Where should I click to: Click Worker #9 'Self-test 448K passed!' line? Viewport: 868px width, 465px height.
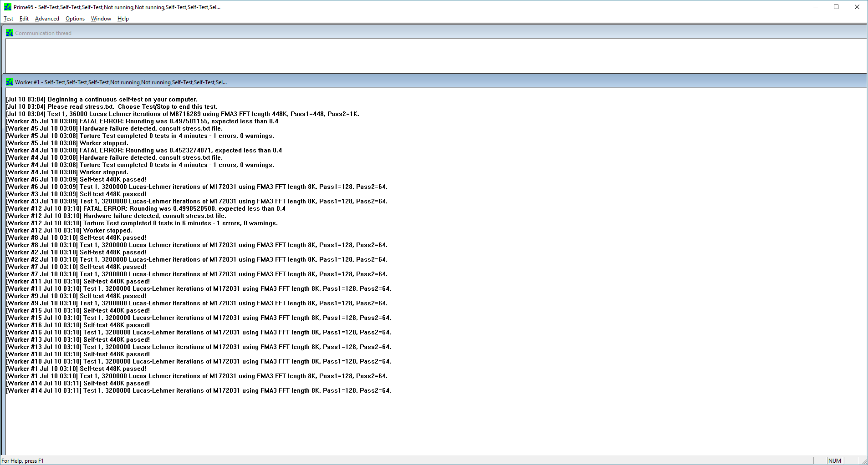click(x=76, y=296)
